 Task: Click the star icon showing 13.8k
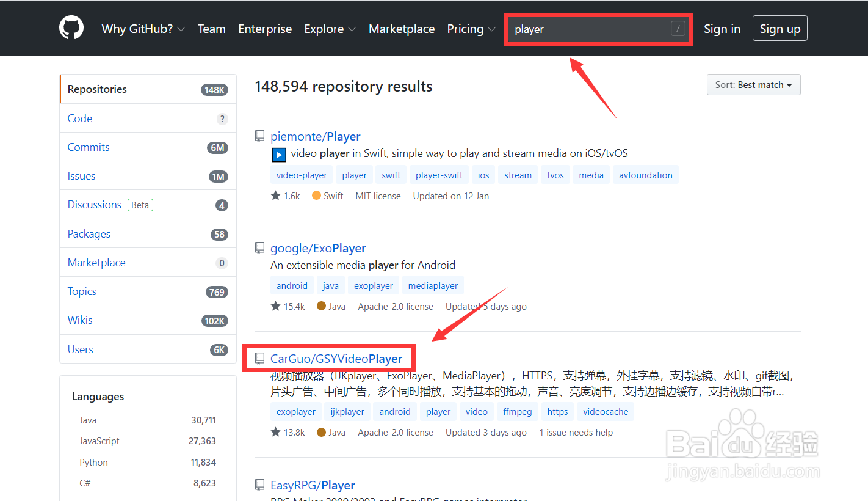[275, 432]
